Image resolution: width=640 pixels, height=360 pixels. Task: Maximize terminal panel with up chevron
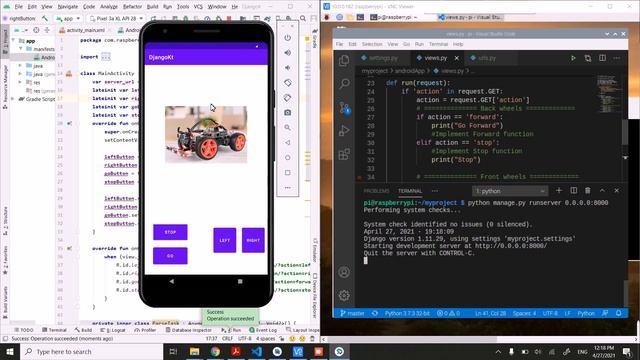[602, 191]
